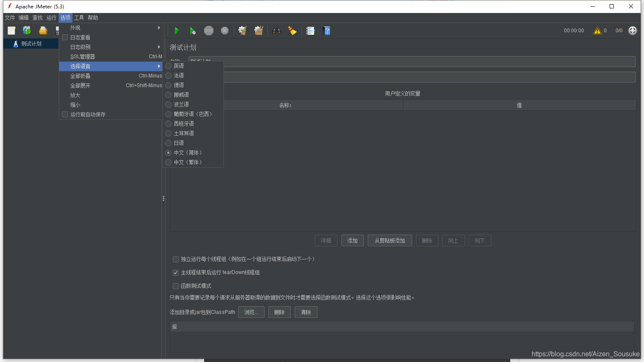Open SSL管理器 menu entry
The height and width of the screenshot is (362, 644).
pyautogui.click(x=111, y=57)
